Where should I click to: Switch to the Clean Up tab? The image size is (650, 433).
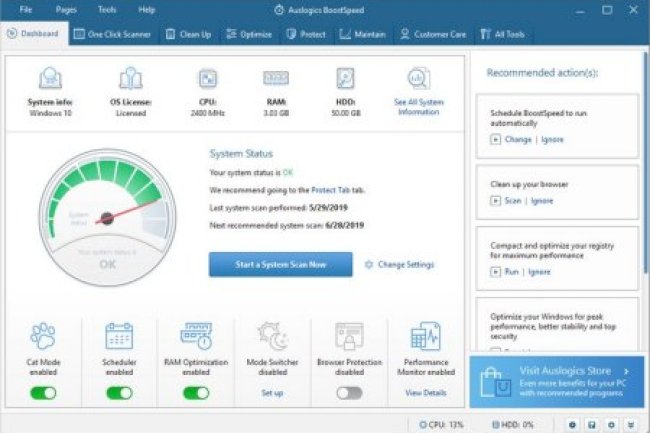coord(188,34)
